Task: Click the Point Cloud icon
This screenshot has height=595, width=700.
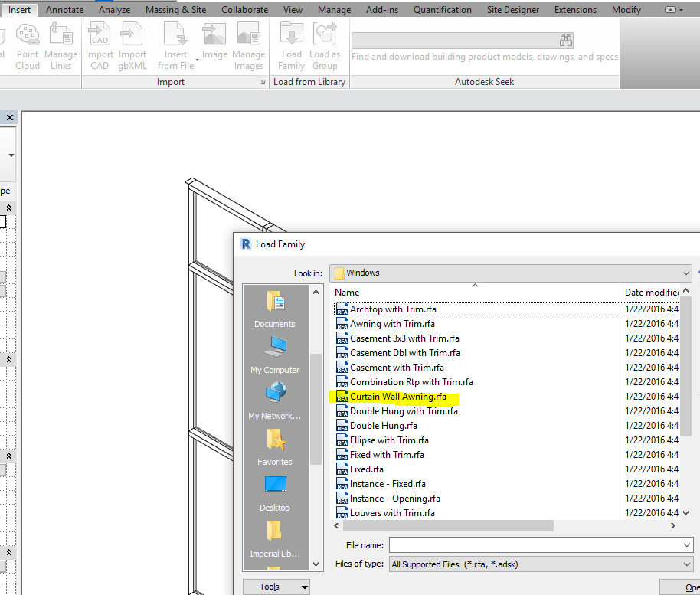Action: 28,44
